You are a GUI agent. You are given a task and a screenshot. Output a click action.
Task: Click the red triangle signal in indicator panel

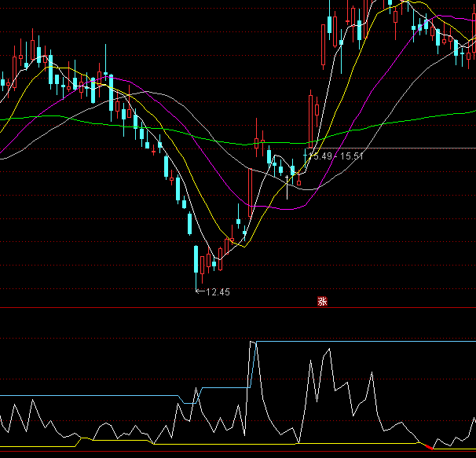[428, 445]
